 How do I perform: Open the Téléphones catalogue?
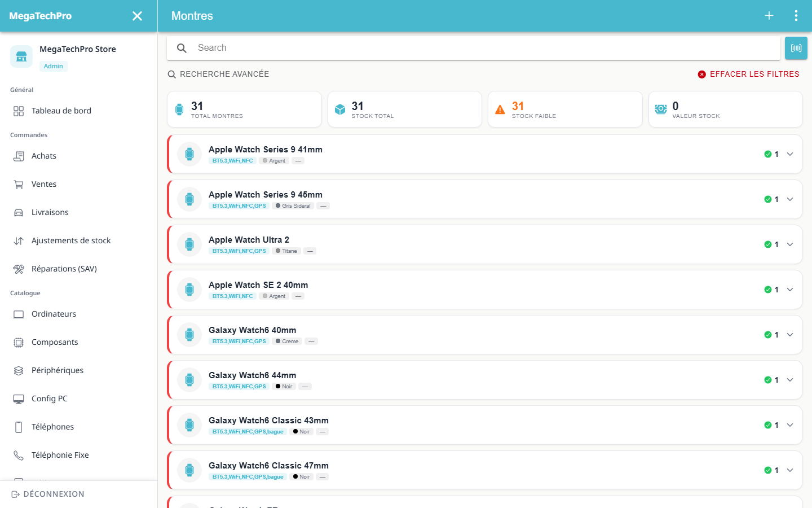pos(78,427)
